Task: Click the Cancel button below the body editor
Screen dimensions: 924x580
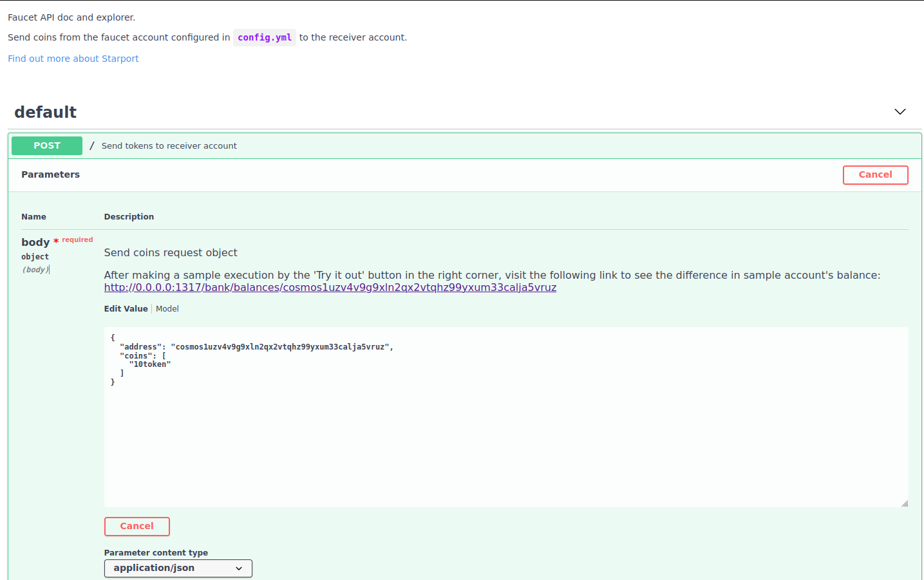Action: [137, 527]
